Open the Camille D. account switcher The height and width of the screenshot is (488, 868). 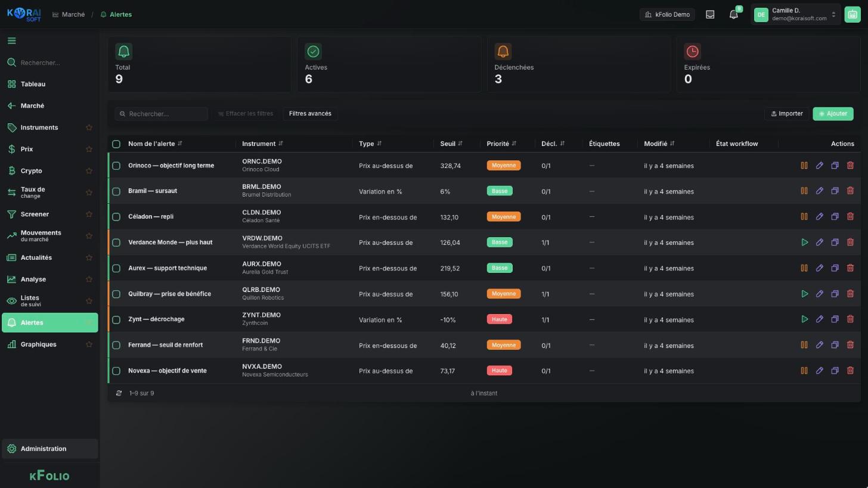796,14
